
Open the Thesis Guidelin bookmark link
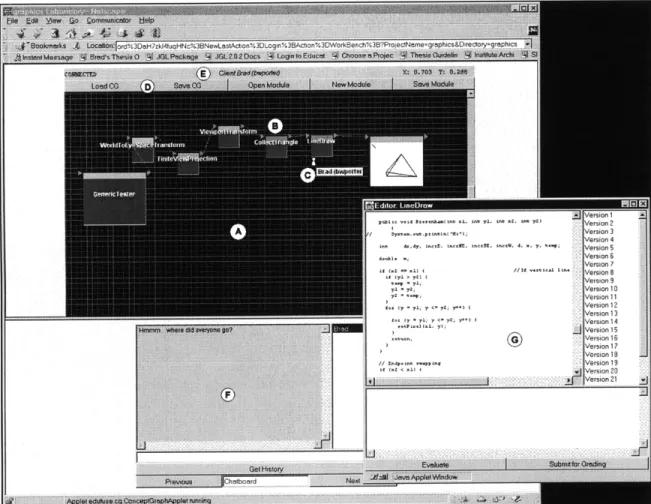pyautogui.click(x=430, y=55)
